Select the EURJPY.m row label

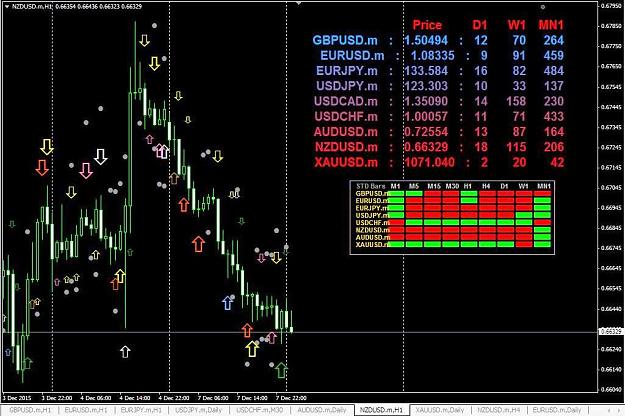(x=346, y=71)
